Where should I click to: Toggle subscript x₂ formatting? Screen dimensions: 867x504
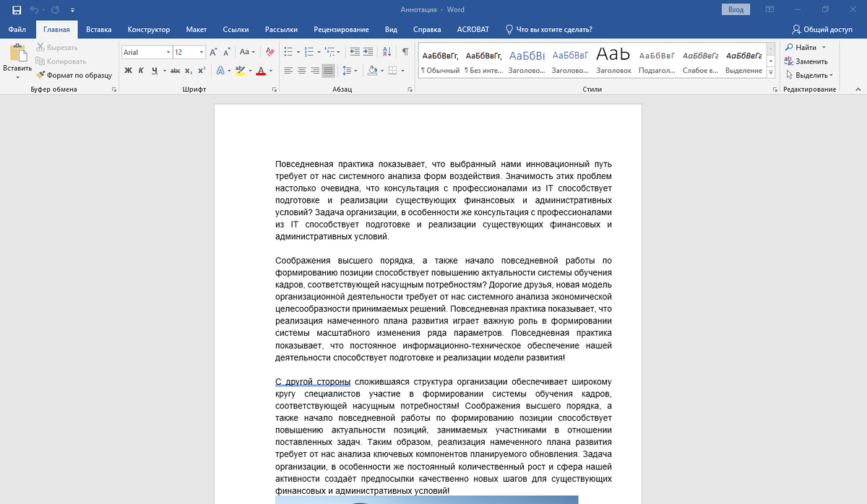tap(188, 71)
